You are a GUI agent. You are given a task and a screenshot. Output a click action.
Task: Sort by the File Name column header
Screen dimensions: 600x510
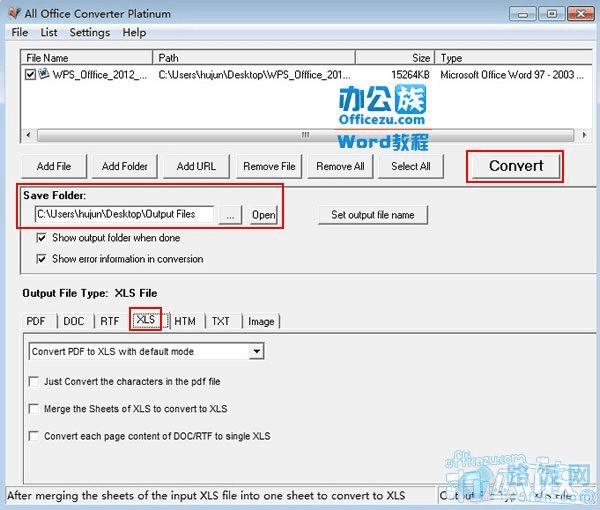[87, 58]
